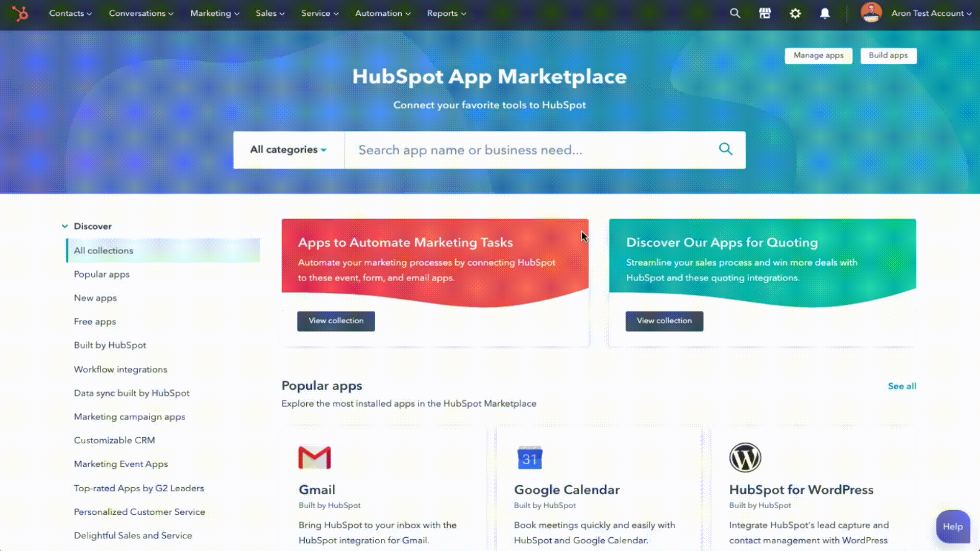
Task: Open the settings gear icon
Action: click(795, 13)
